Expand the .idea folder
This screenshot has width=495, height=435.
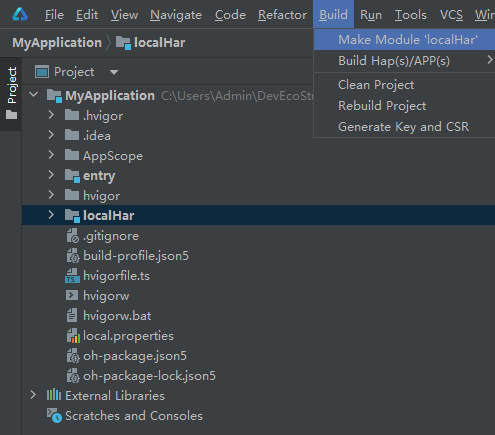(x=51, y=135)
